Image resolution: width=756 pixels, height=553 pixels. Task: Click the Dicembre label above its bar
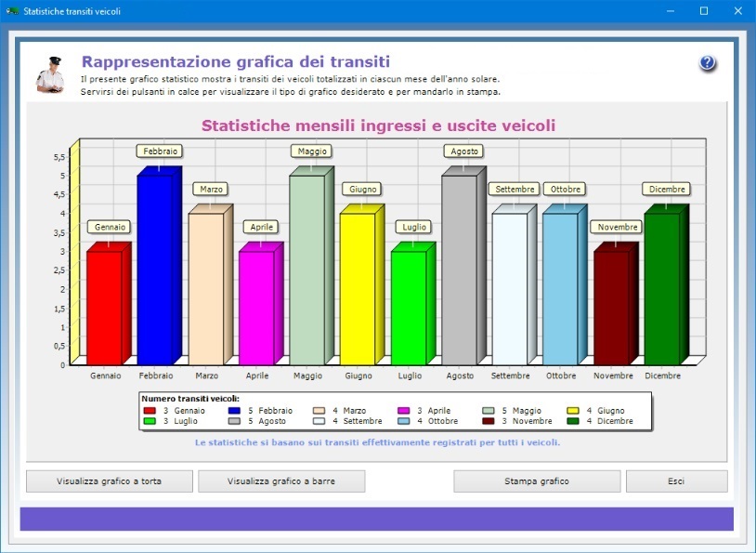[x=667, y=190]
